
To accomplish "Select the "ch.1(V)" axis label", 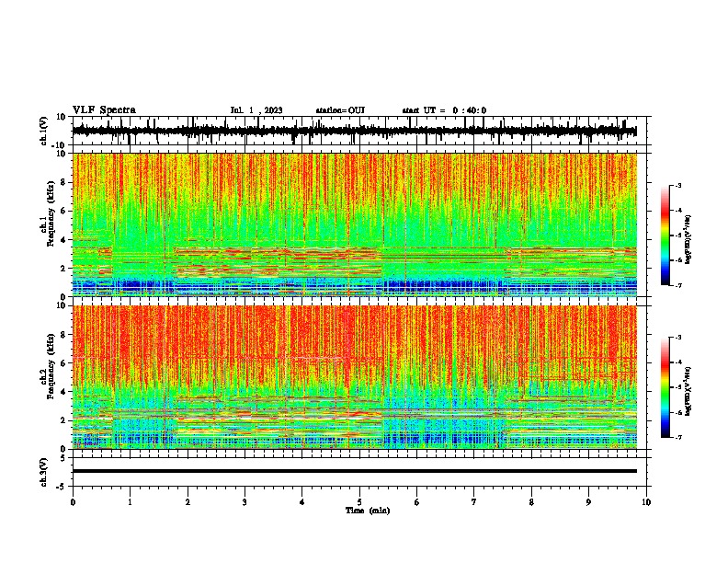I will pos(44,131).
